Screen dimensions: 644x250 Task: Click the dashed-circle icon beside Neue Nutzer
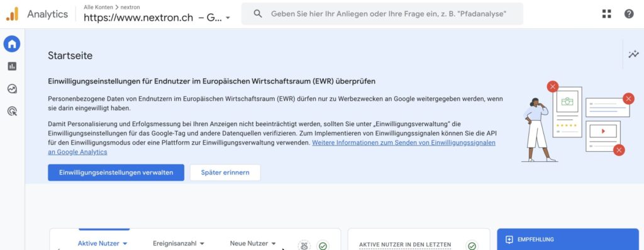pos(304,246)
